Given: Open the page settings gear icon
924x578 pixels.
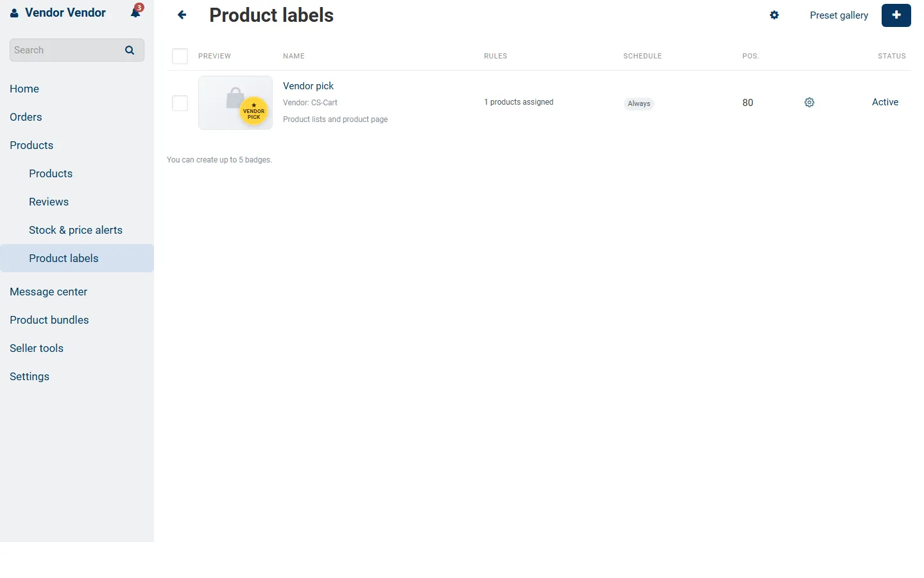Looking at the screenshot, I should point(774,15).
